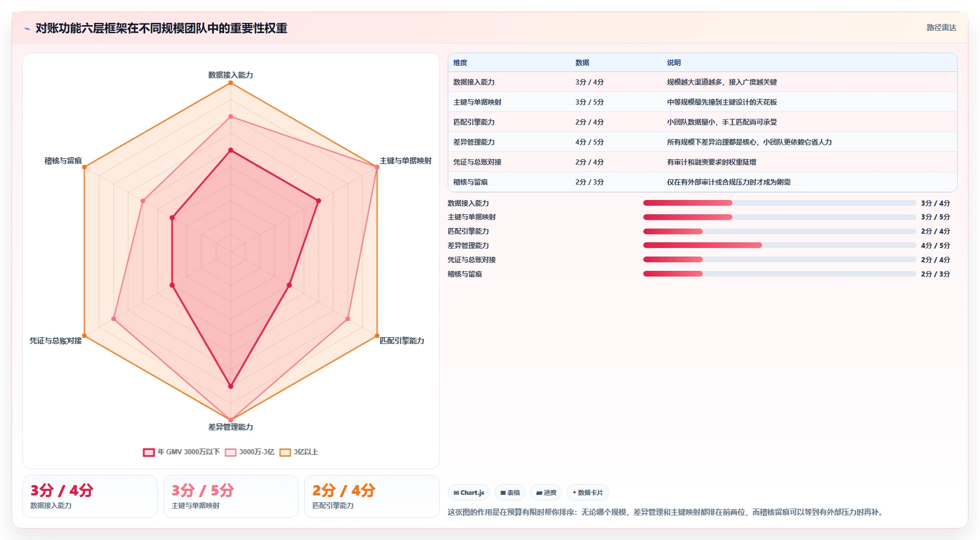
Task: Click the 表格 tag
Action: tap(510, 493)
